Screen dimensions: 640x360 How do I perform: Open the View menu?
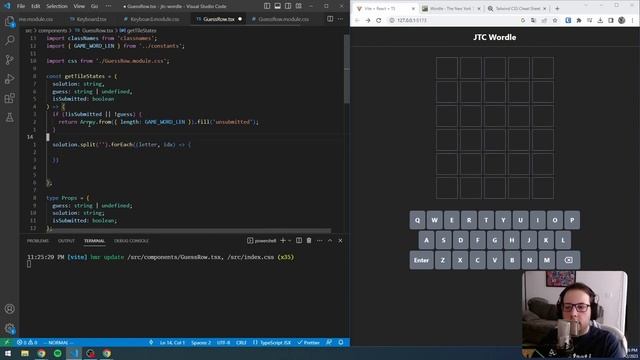coord(79,6)
